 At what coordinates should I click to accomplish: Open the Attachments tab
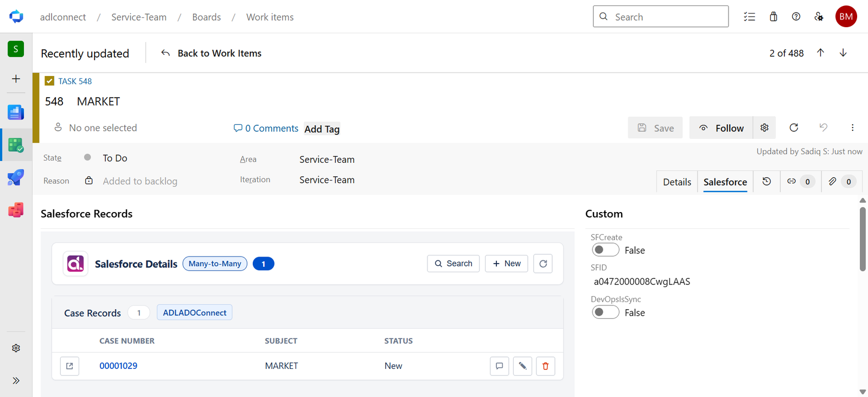pos(842,182)
